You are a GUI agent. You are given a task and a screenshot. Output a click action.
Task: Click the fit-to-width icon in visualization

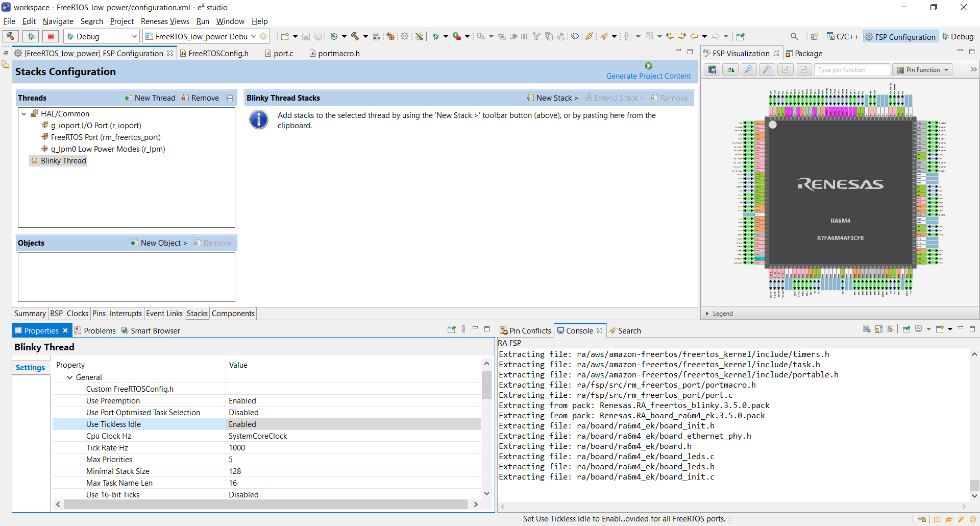click(804, 70)
